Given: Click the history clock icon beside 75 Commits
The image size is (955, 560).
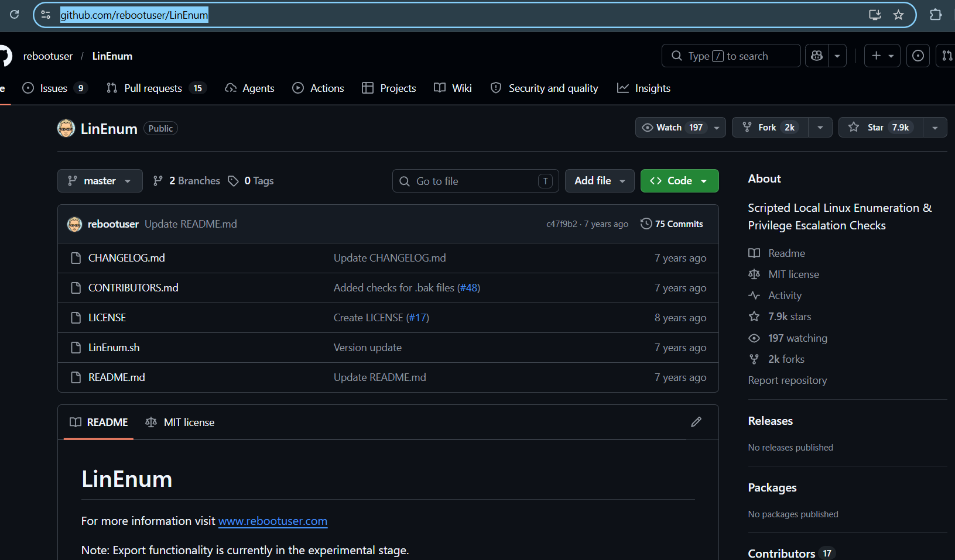Looking at the screenshot, I should pos(646,224).
